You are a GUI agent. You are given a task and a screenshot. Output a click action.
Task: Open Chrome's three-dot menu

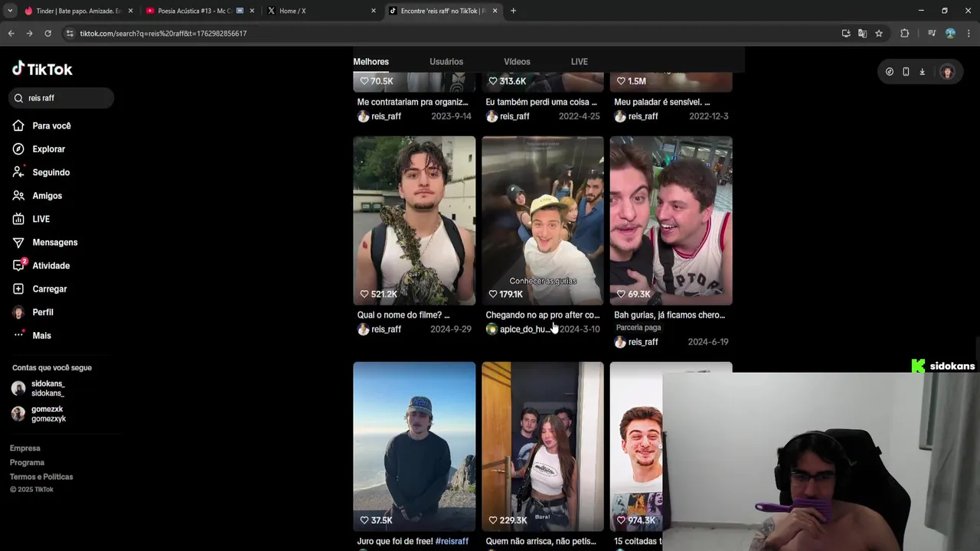969,34
